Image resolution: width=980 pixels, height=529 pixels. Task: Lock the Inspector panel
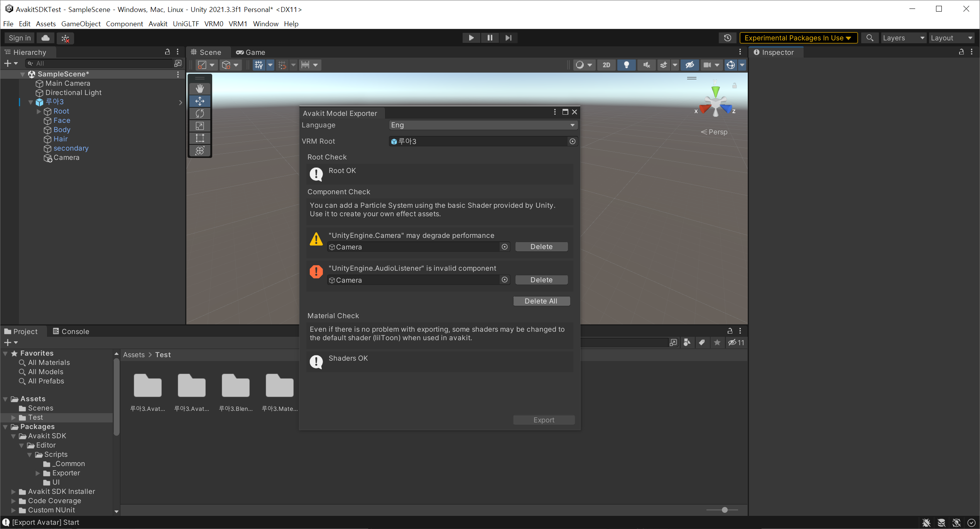click(961, 52)
